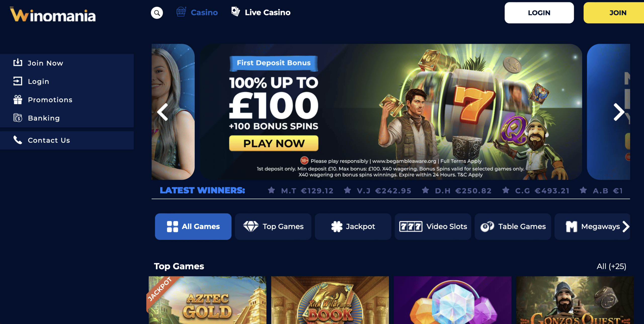Image resolution: width=644 pixels, height=324 pixels.
Task: Advance to the next banner slide
Action: click(x=619, y=112)
